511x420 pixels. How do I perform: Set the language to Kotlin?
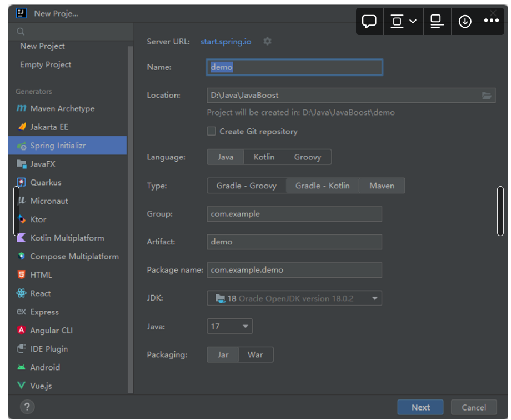coord(264,157)
